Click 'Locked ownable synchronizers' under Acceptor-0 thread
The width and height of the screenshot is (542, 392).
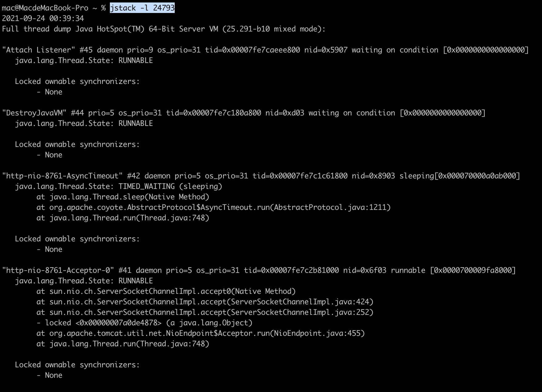click(77, 365)
